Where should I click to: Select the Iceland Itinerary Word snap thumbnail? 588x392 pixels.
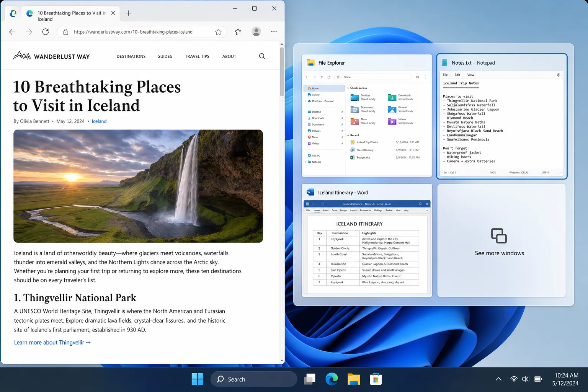coord(367,240)
